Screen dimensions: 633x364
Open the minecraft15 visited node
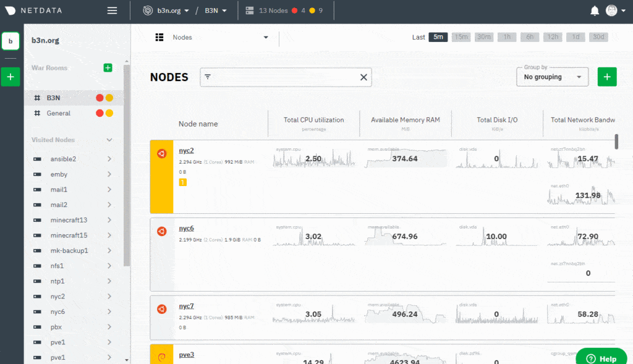click(x=69, y=235)
